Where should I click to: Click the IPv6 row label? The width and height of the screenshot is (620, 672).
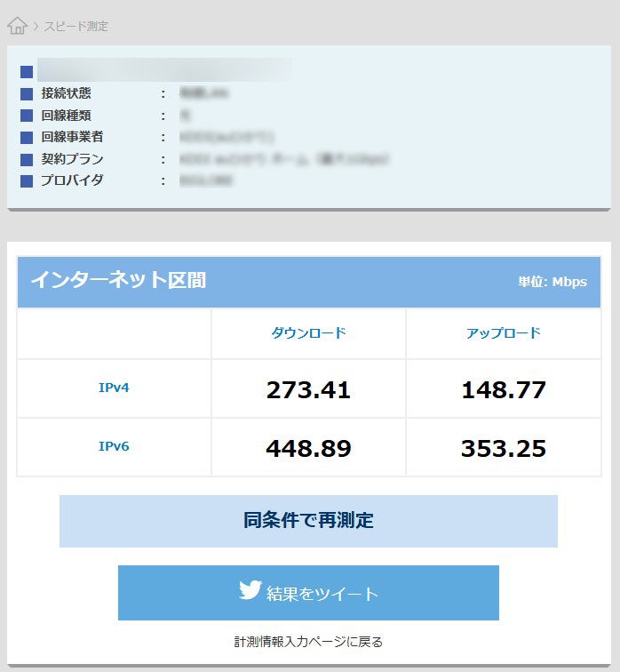[114, 446]
